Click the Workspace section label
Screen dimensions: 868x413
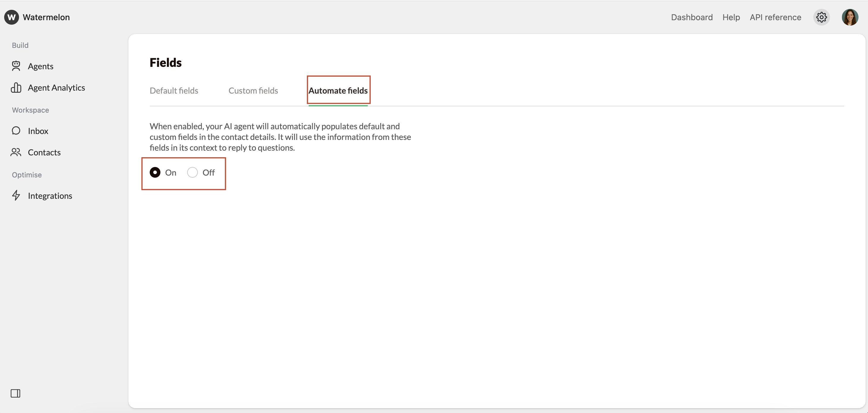(x=30, y=110)
